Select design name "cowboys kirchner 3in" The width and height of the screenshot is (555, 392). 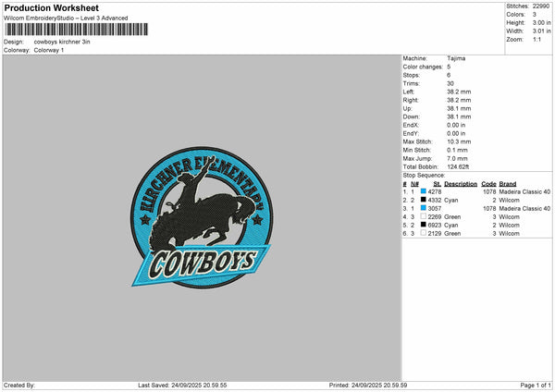(x=62, y=42)
